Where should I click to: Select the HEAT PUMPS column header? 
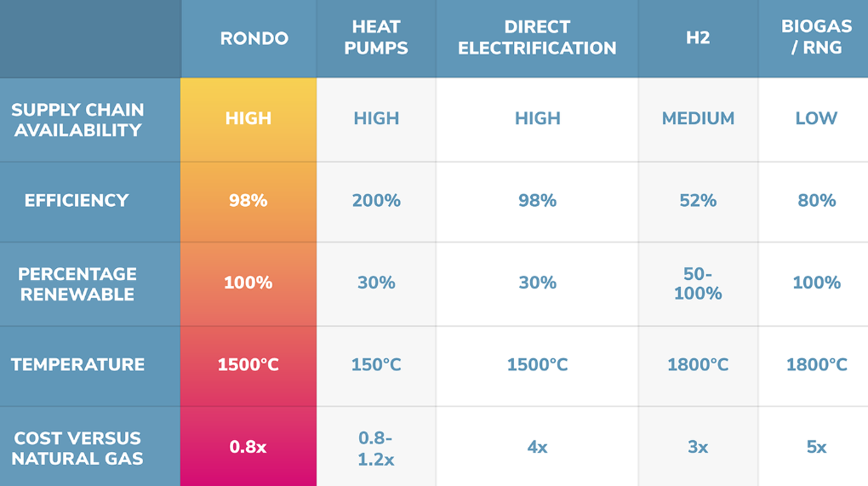point(375,38)
